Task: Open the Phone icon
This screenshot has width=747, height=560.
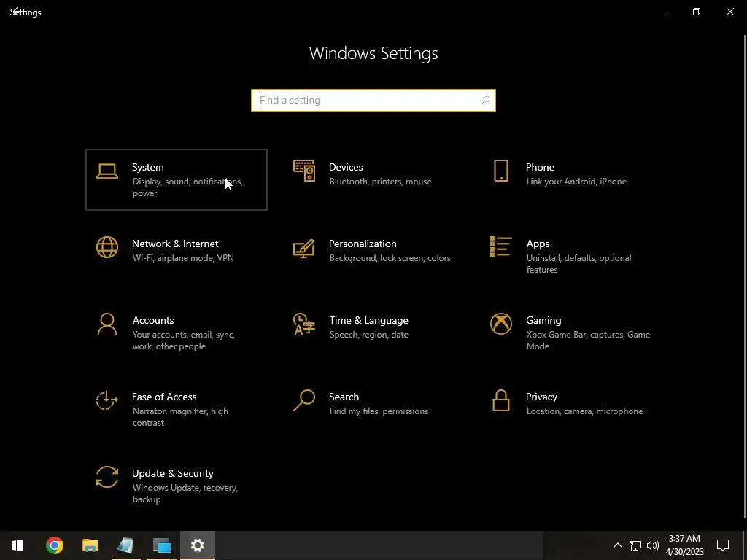Action: 500,171
